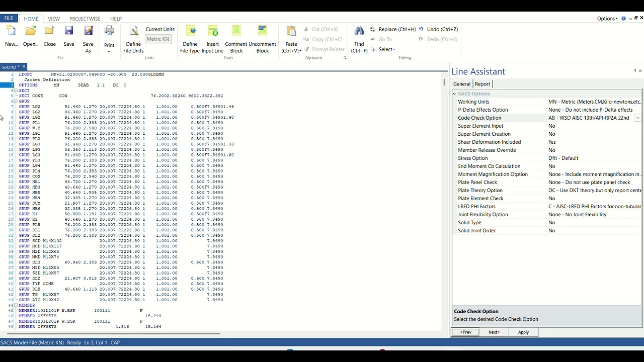
Task: Click the Paste clipboard icon
Action: [x=291, y=31]
